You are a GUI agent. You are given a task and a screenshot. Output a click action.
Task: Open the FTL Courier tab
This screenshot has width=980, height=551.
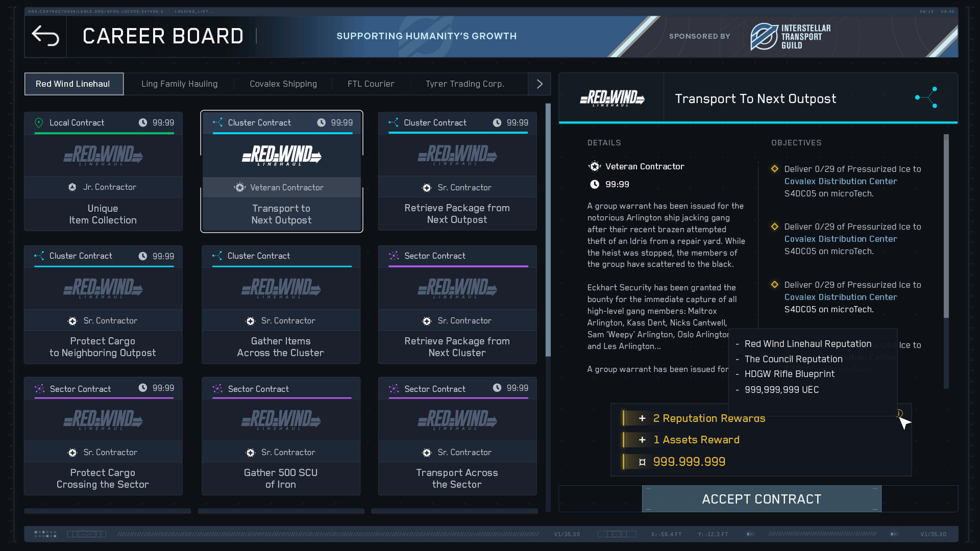(x=371, y=84)
